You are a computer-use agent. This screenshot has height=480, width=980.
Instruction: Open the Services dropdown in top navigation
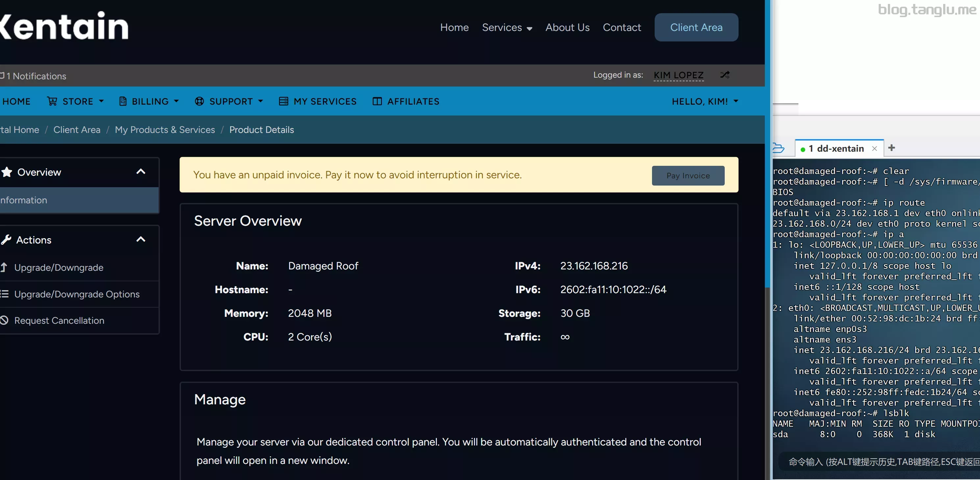click(x=507, y=27)
